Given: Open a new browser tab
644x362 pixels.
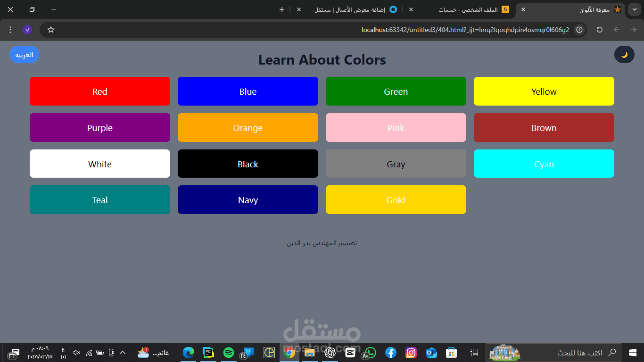Looking at the screenshot, I should (282, 9).
